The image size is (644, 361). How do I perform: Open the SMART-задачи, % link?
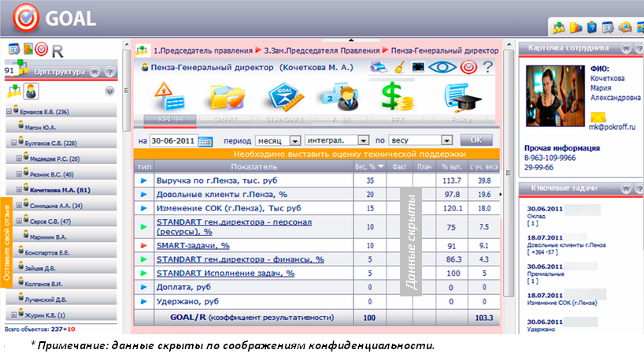pos(193,245)
